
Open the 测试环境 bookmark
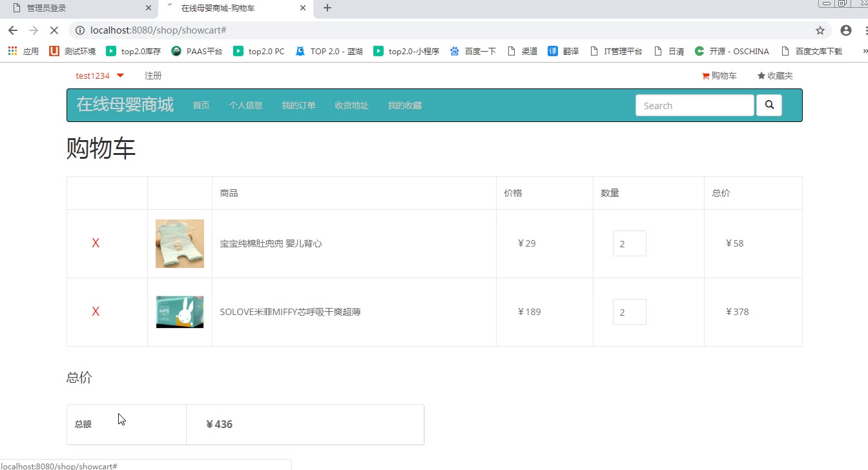[x=72, y=51]
